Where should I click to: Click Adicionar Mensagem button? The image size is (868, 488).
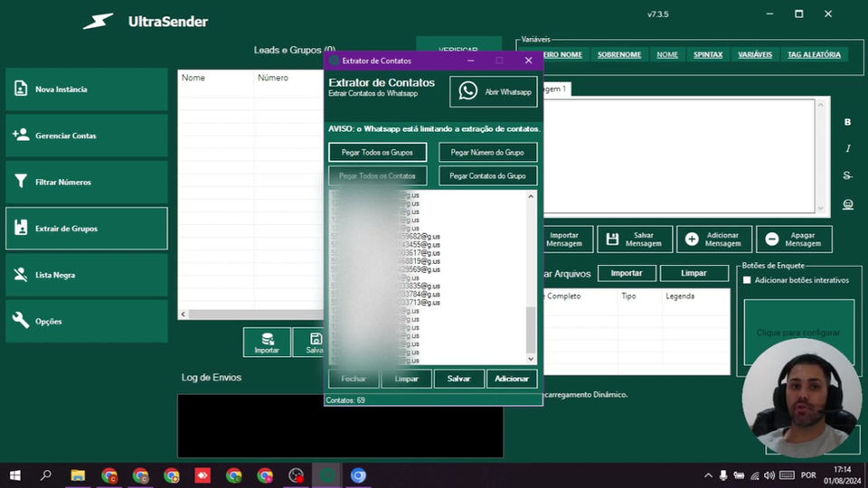pyautogui.click(x=714, y=239)
